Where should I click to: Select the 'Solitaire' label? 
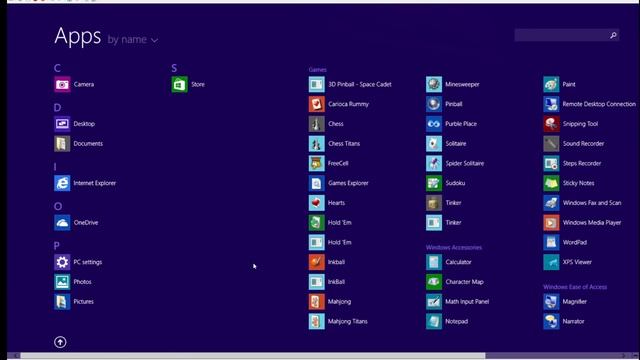pyautogui.click(x=456, y=144)
